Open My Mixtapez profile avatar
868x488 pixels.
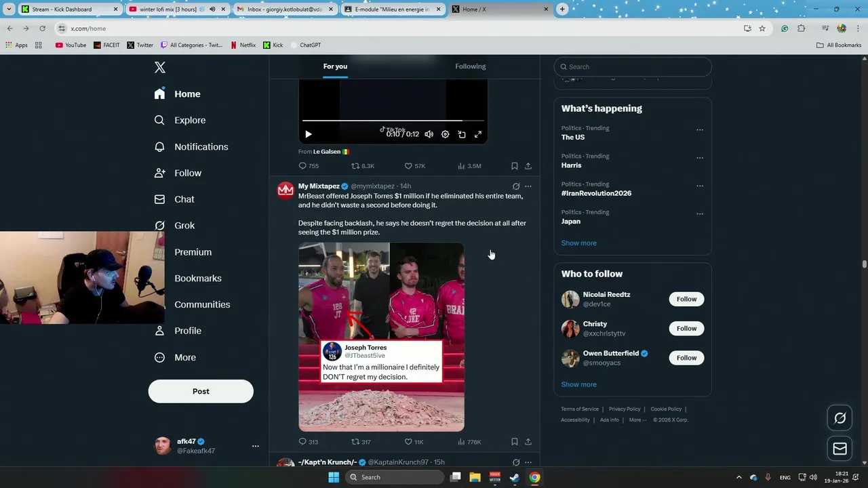(285, 190)
